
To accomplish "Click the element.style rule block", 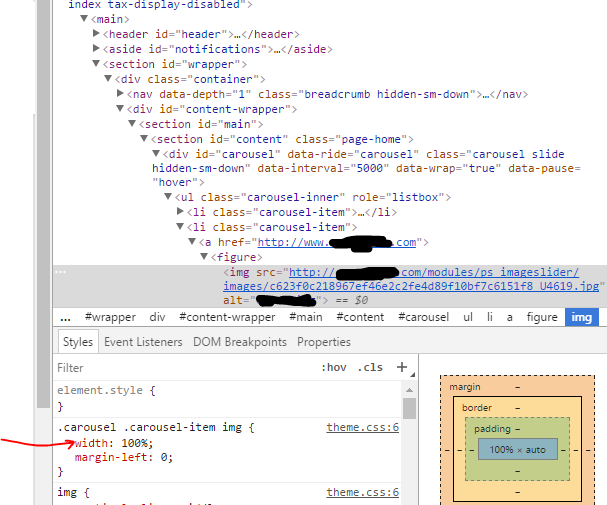I will click(227, 399).
